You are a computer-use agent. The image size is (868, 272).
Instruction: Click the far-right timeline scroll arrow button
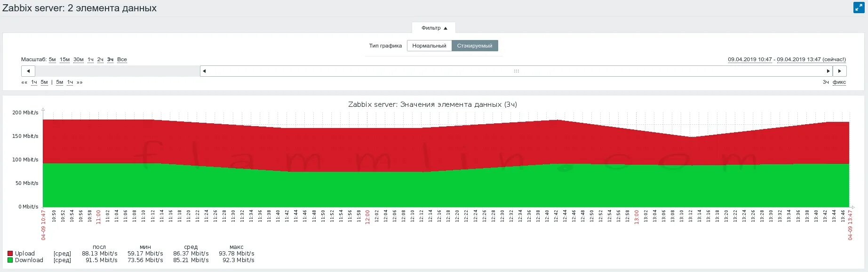(x=840, y=71)
